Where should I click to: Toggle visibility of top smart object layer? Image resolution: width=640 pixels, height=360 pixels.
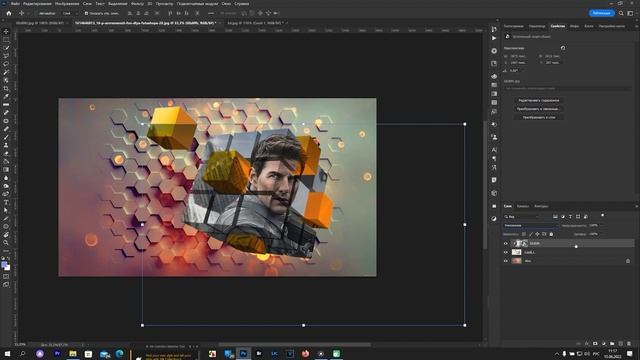(x=506, y=243)
